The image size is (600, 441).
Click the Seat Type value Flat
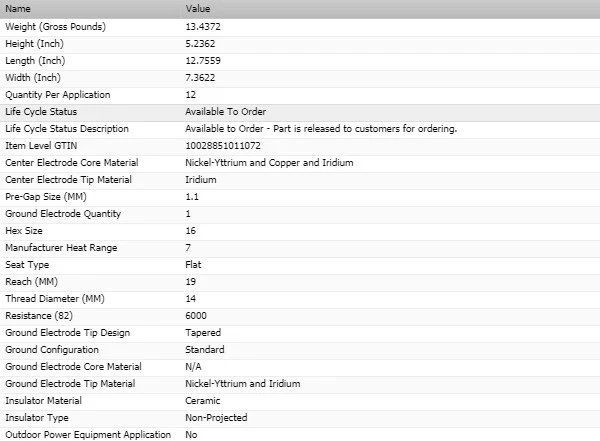tap(194, 264)
